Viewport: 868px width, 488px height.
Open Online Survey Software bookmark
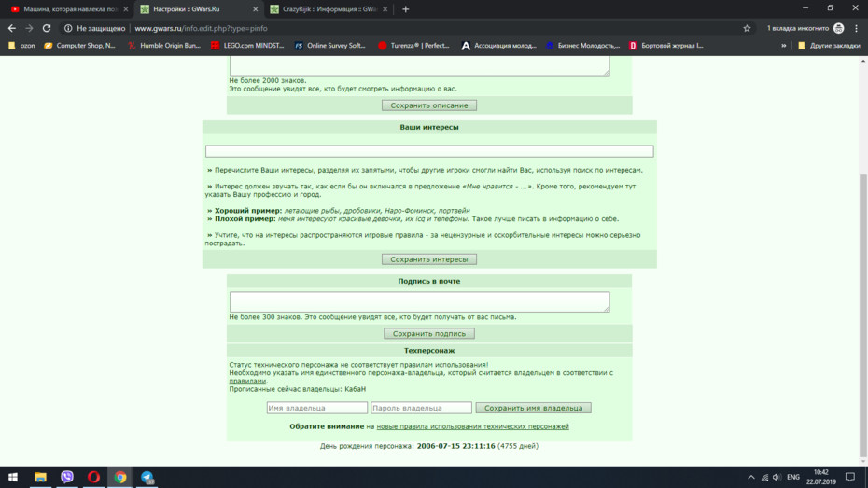[329, 46]
